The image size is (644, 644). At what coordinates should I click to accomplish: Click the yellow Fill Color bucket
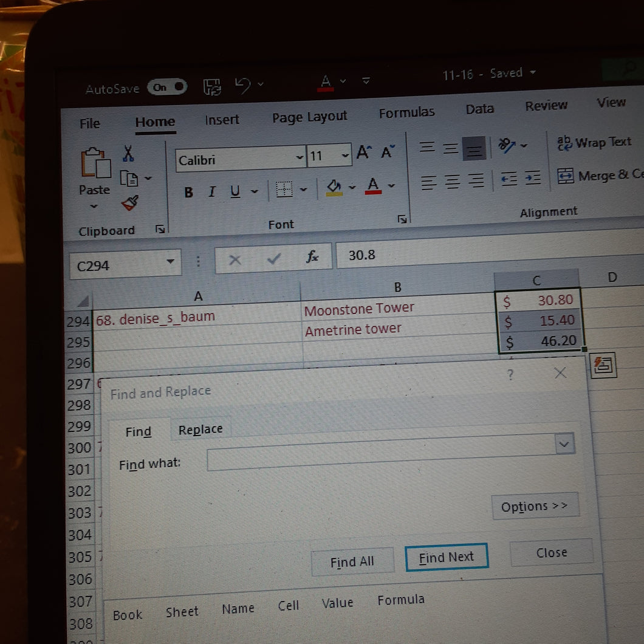334,186
